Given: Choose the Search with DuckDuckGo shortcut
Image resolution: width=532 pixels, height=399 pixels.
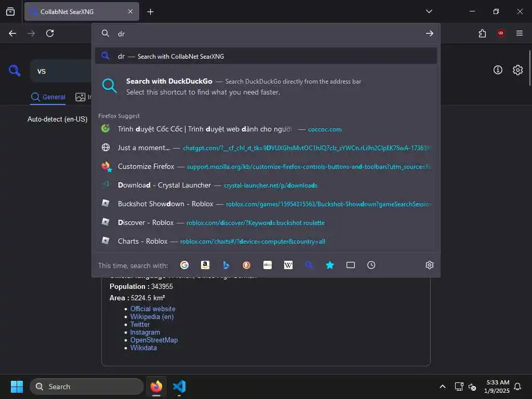Looking at the screenshot, I should tap(266, 87).
